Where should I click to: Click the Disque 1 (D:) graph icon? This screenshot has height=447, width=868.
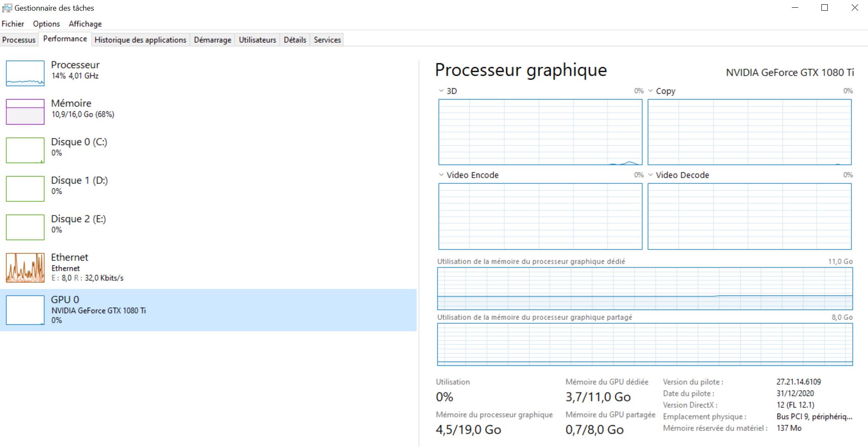(25, 189)
